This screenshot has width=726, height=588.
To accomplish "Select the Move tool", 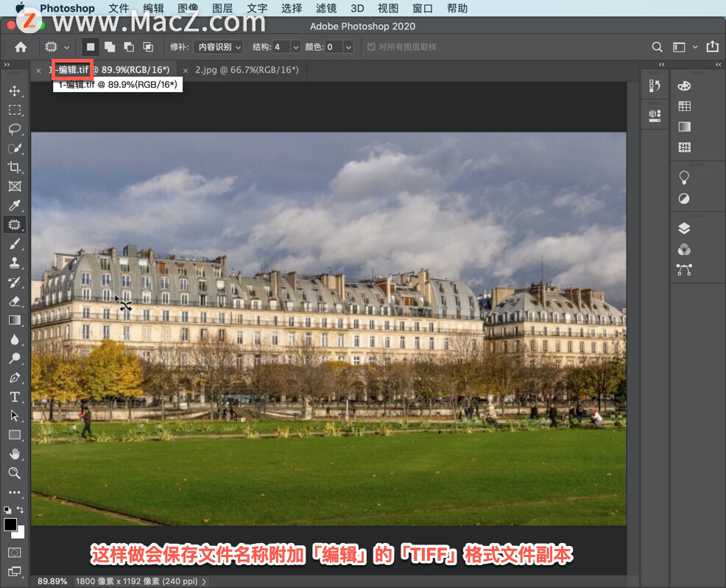I will [14, 91].
